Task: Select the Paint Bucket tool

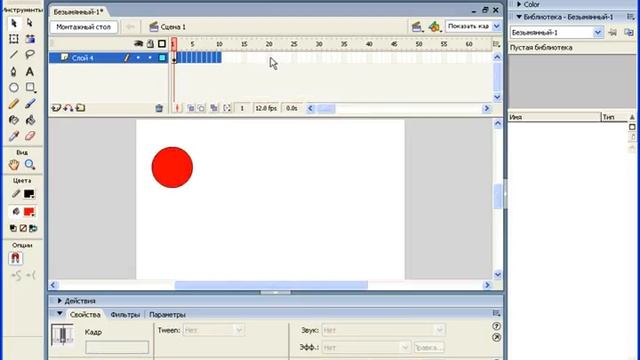Action: pyautogui.click(x=30, y=120)
